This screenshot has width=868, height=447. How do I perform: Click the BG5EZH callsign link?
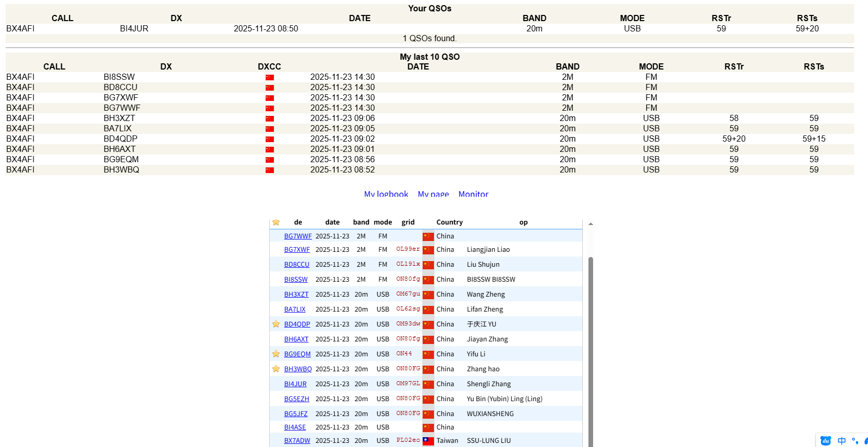point(297,399)
